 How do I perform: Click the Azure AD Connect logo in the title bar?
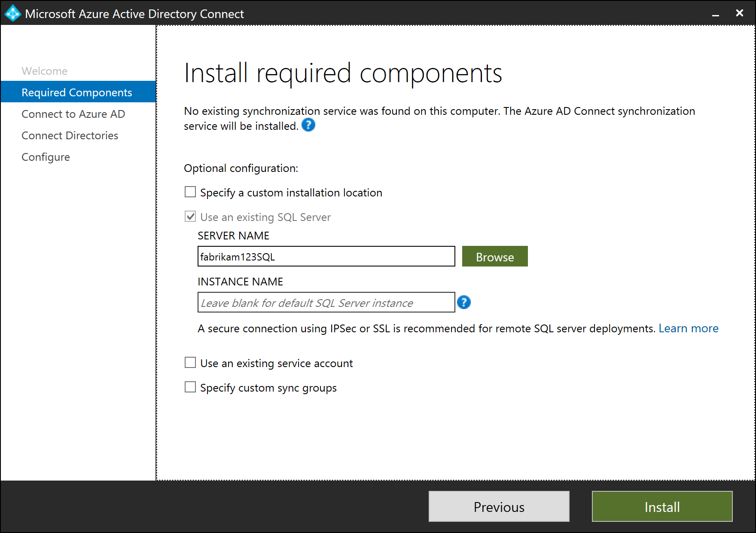[x=12, y=13]
